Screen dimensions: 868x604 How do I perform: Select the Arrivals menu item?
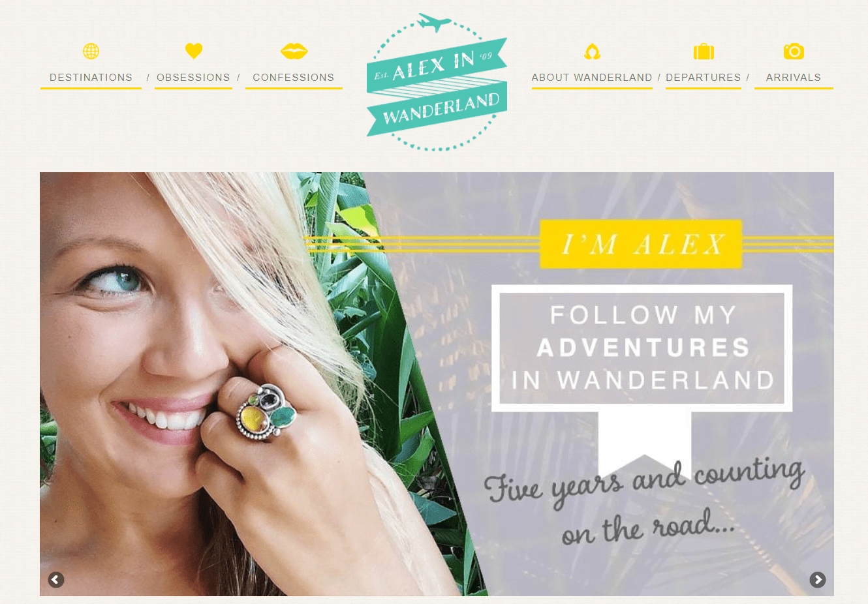(794, 78)
